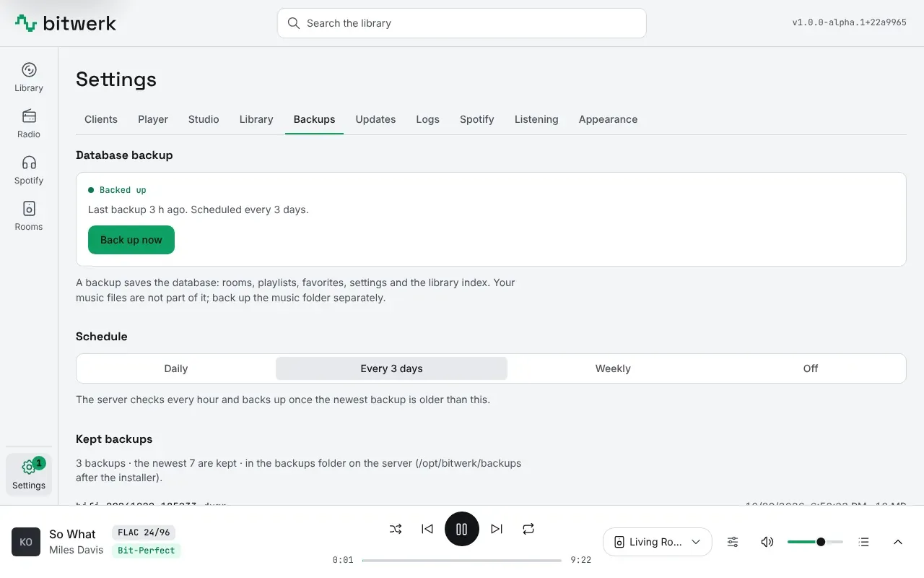924x578 pixels.
Task: Open the Library sidebar section
Action: (29, 77)
